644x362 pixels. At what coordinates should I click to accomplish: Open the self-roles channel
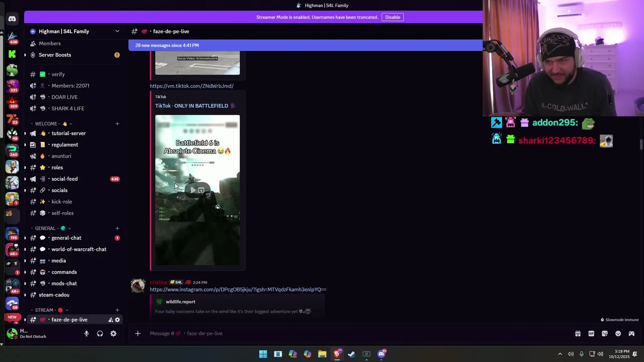pyautogui.click(x=74, y=213)
